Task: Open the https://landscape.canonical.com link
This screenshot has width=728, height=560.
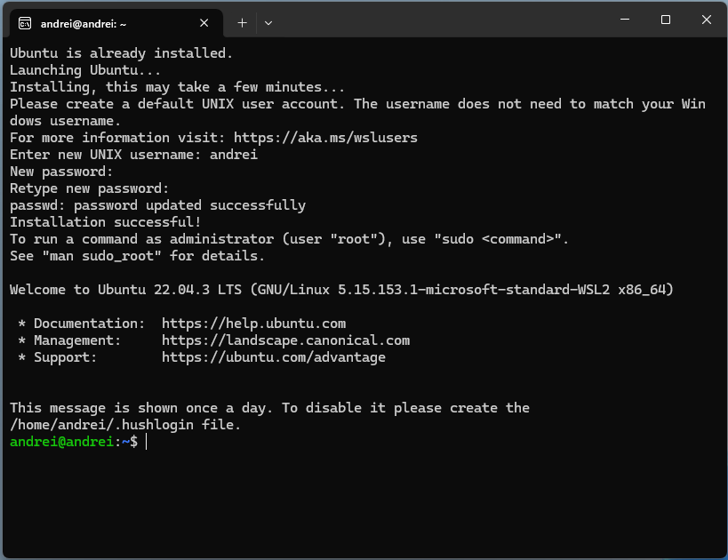Action: (285, 340)
